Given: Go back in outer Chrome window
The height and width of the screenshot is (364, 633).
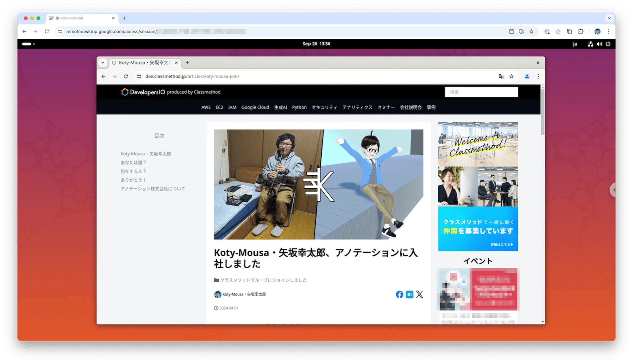Looking at the screenshot, I should [24, 31].
